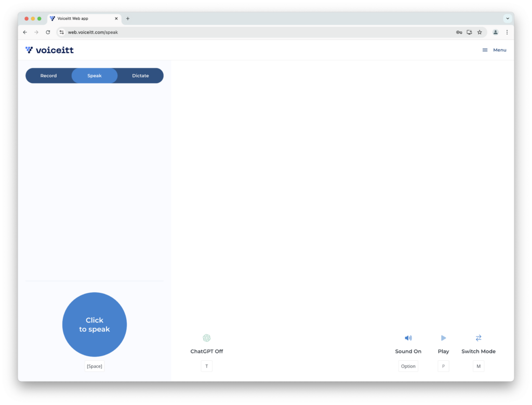Select the Voiceitt Web app browser tab
Screen dimensions: 532x405
pos(84,19)
